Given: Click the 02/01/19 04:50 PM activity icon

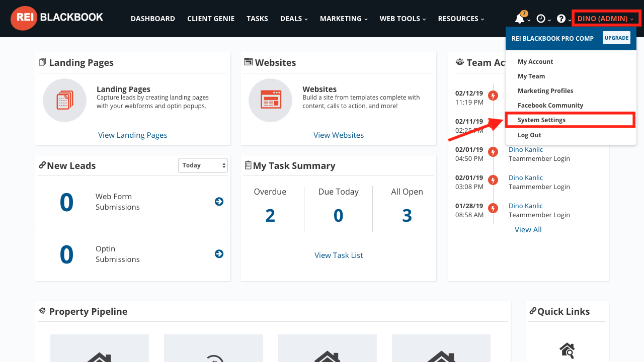Looking at the screenshot, I should click(494, 152).
